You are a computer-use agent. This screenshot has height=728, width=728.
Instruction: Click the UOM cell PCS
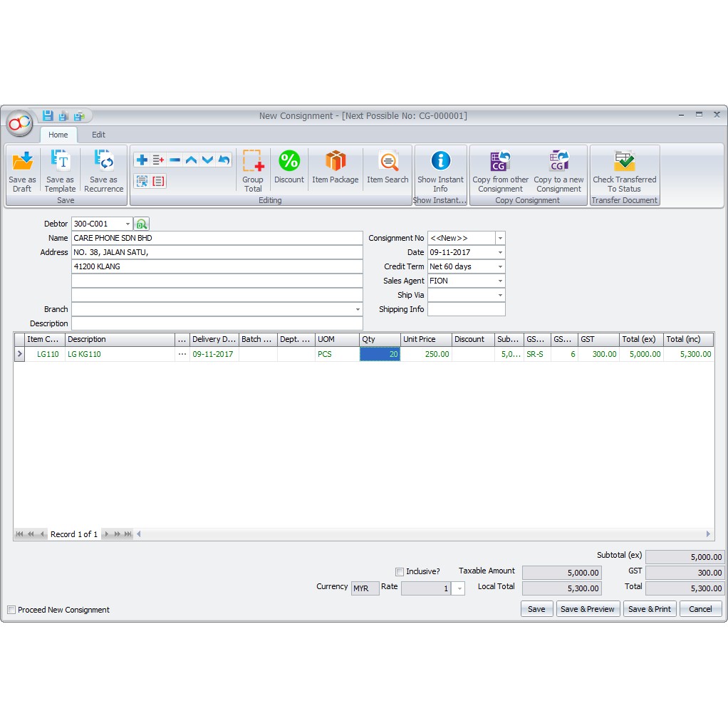click(337, 354)
